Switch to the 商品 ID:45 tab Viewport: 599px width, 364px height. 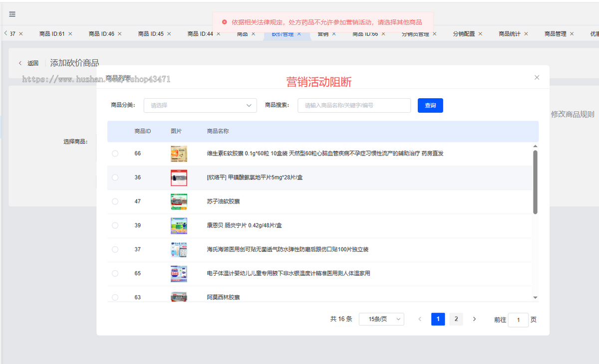coord(151,34)
